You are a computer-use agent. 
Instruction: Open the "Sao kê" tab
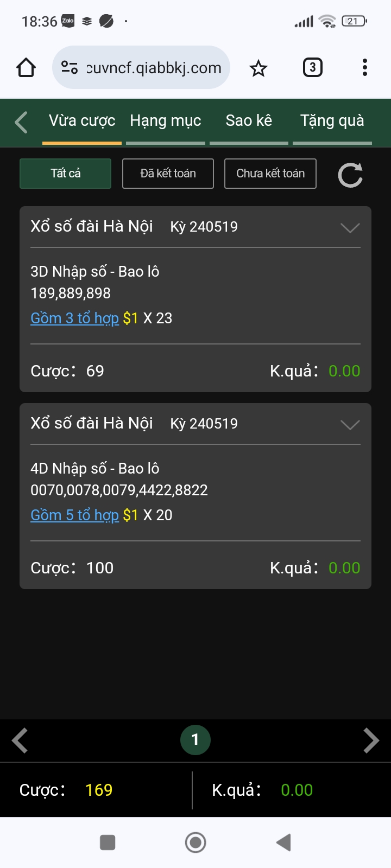(249, 121)
